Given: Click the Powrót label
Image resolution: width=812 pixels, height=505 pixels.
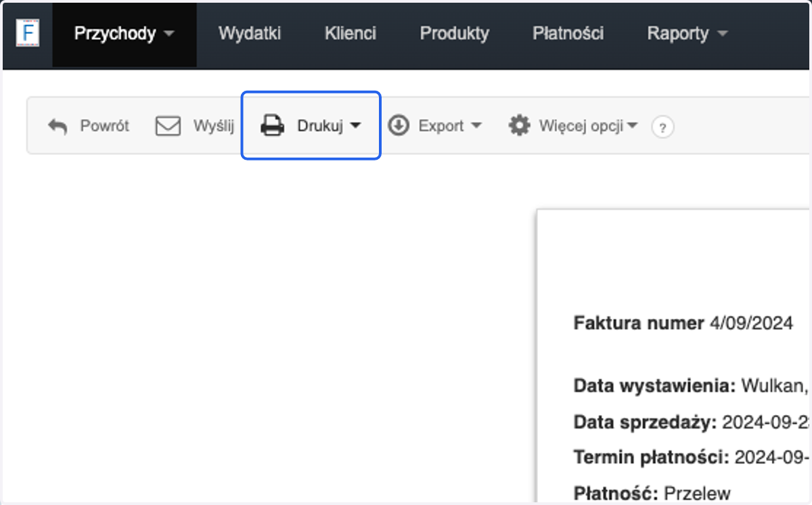Looking at the screenshot, I should tap(105, 126).
